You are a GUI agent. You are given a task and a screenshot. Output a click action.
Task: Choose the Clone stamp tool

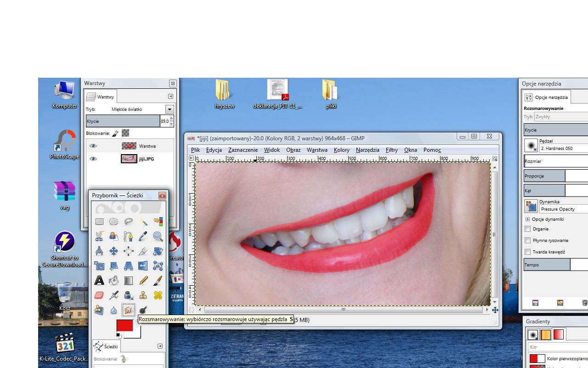[x=143, y=295]
